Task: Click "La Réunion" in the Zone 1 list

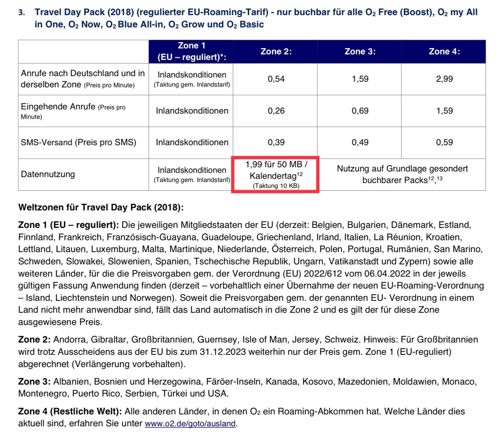Action: pyautogui.click(x=397, y=237)
